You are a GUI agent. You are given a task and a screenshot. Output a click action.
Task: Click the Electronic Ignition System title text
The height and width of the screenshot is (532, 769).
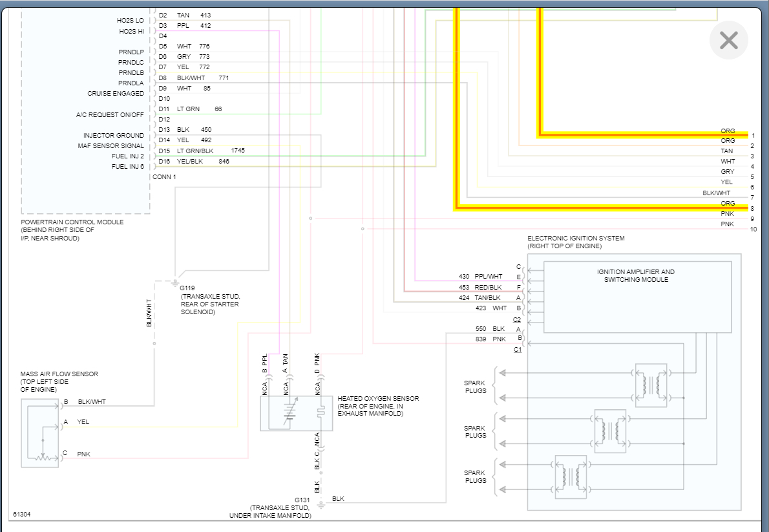[x=576, y=239]
